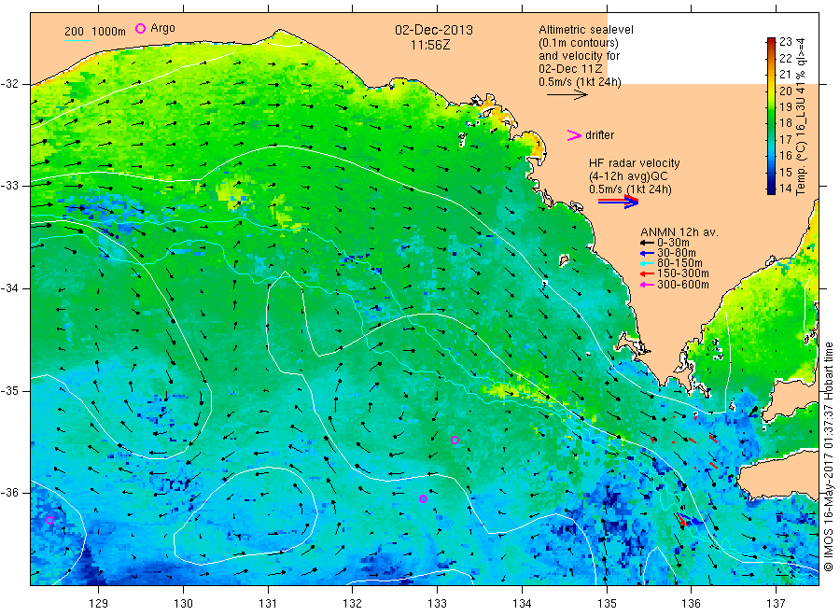The height and width of the screenshot is (616, 840).
Task: Click the '137' longitude axis label
Action: point(776,604)
